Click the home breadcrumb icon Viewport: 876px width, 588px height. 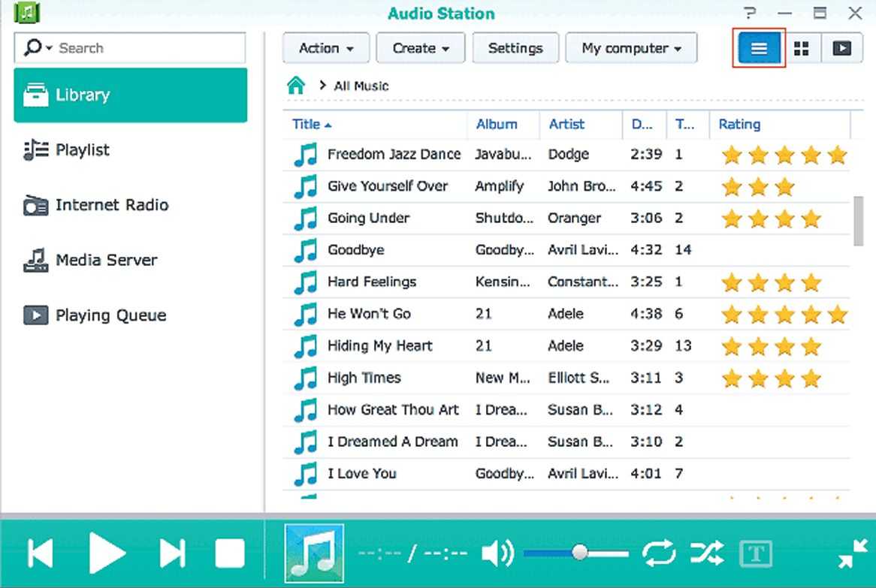tap(296, 86)
